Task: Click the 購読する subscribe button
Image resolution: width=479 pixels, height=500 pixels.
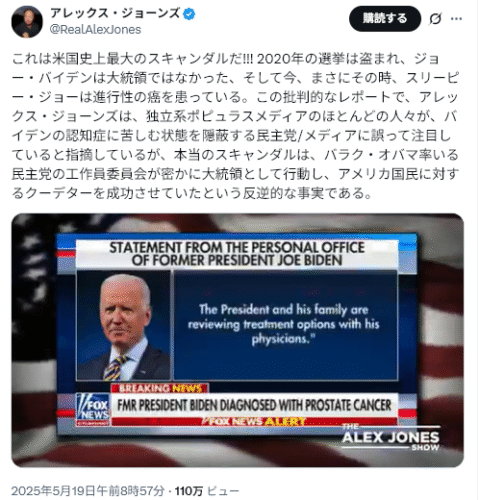Action: 385,19
